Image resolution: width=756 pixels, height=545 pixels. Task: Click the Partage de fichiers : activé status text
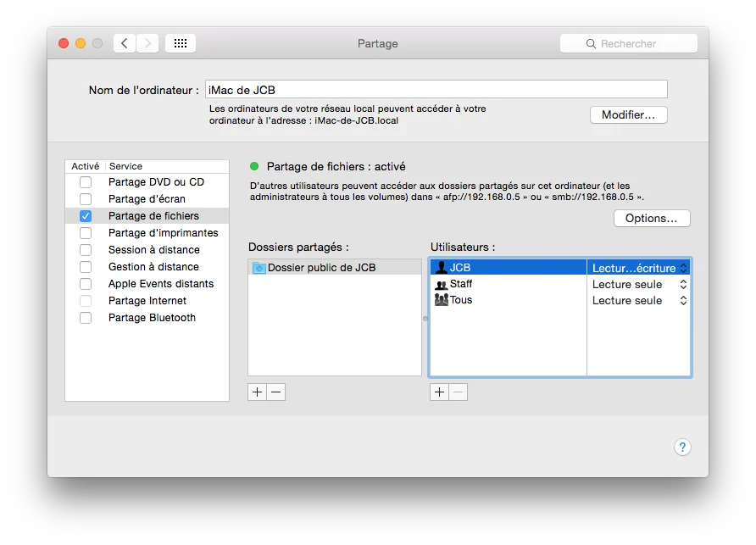336,166
